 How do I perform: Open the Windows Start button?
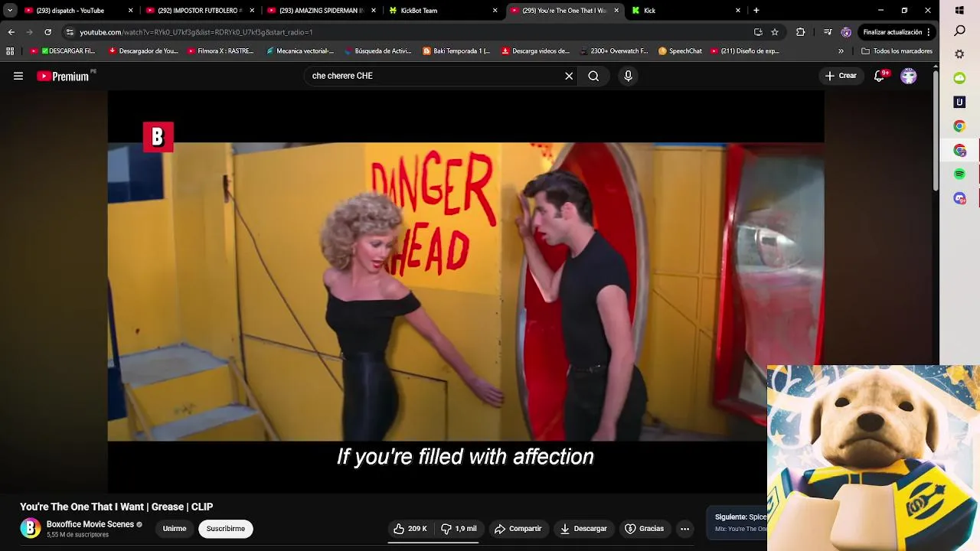[959, 11]
